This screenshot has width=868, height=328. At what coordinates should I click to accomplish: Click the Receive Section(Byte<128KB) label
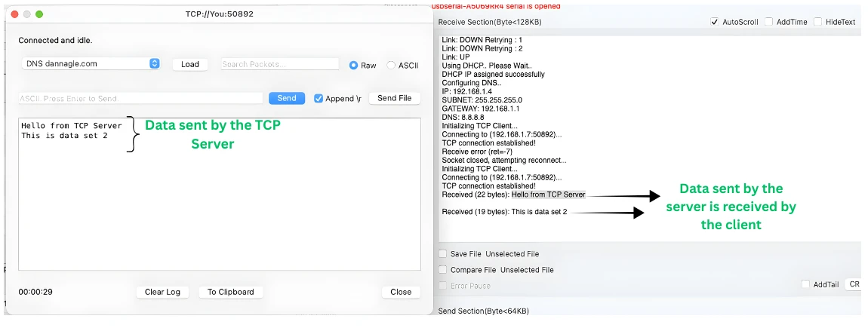tap(490, 22)
